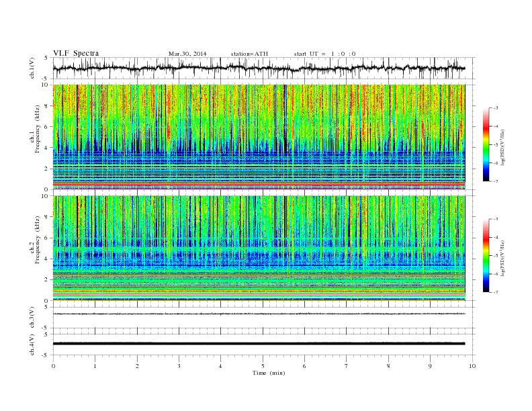Click time axis tick label '7'
This screenshot has width=532, height=411.
coord(347,366)
